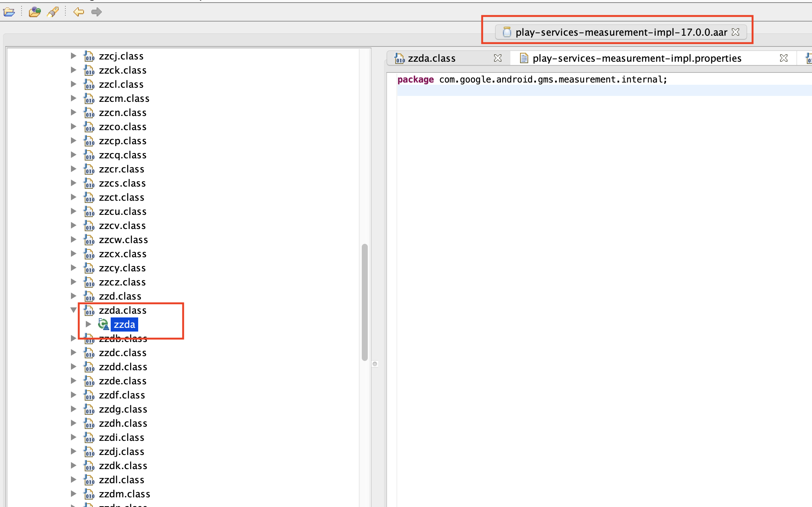Activate search with the wand toolbar icon
The width and height of the screenshot is (812, 507).
pyautogui.click(x=53, y=12)
